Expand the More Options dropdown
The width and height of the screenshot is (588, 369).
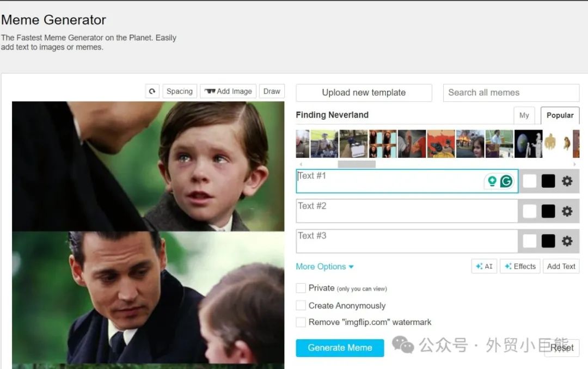click(x=324, y=267)
